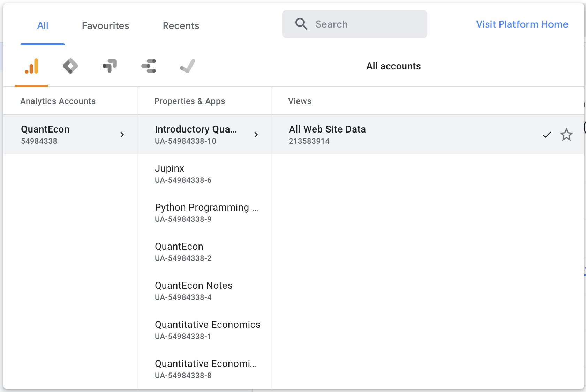Pick the Python Programming property
Image resolution: width=586 pixels, height=392 pixels.
coord(204,213)
